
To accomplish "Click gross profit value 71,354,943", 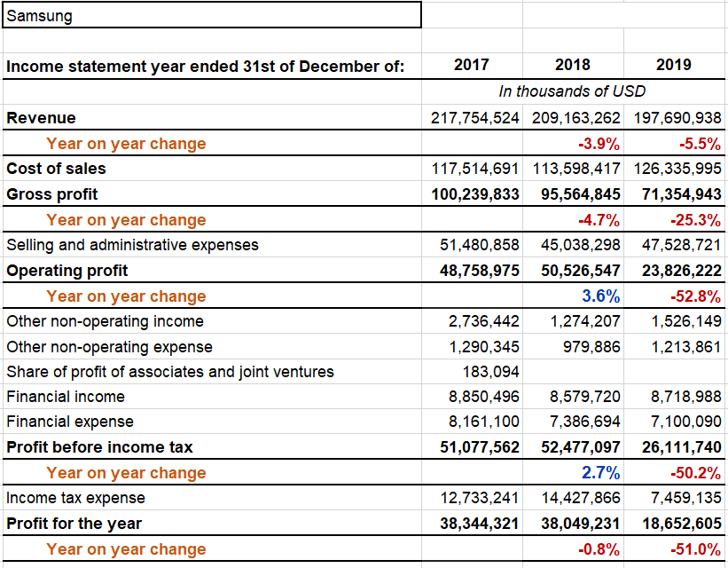I will click(682, 193).
